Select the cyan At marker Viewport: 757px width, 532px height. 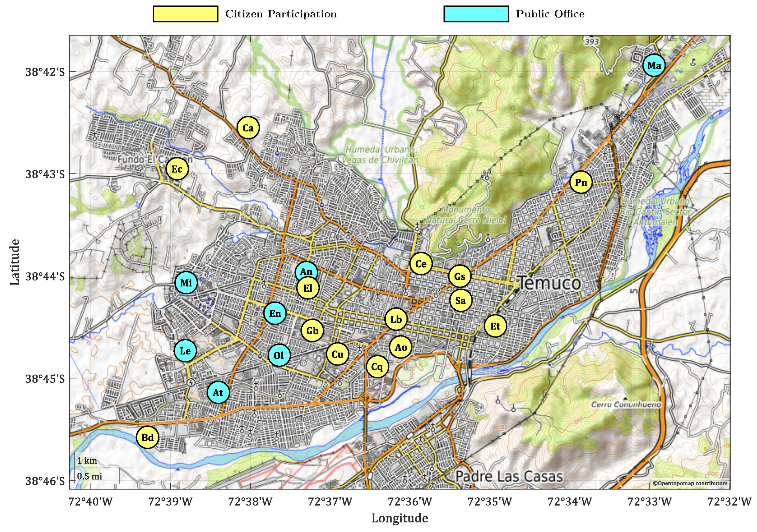(218, 392)
